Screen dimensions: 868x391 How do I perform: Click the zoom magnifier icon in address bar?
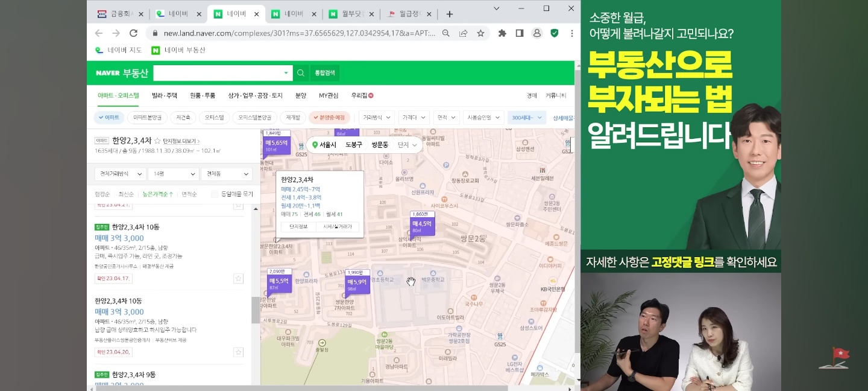tap(446, 33)
